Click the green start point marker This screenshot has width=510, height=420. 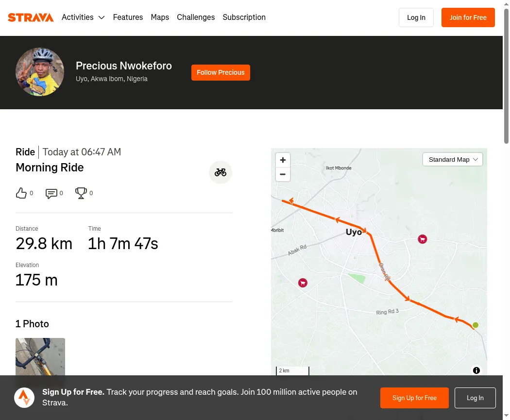475,325
